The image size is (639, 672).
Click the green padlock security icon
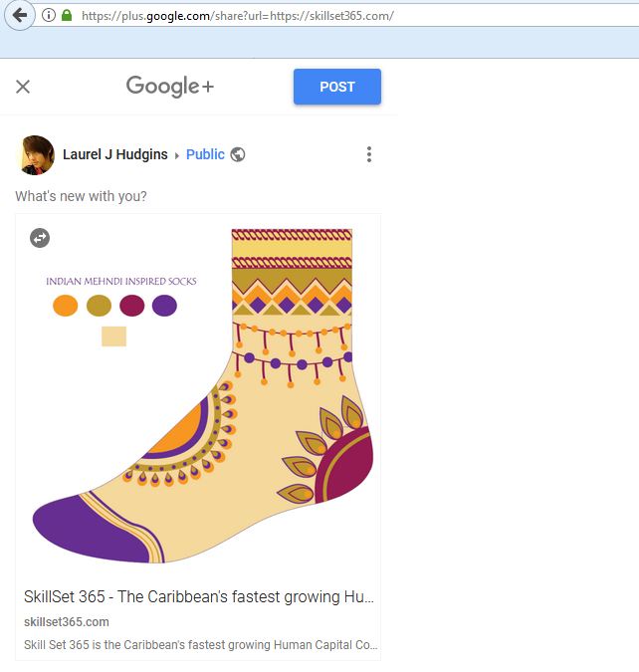[67, 15]
